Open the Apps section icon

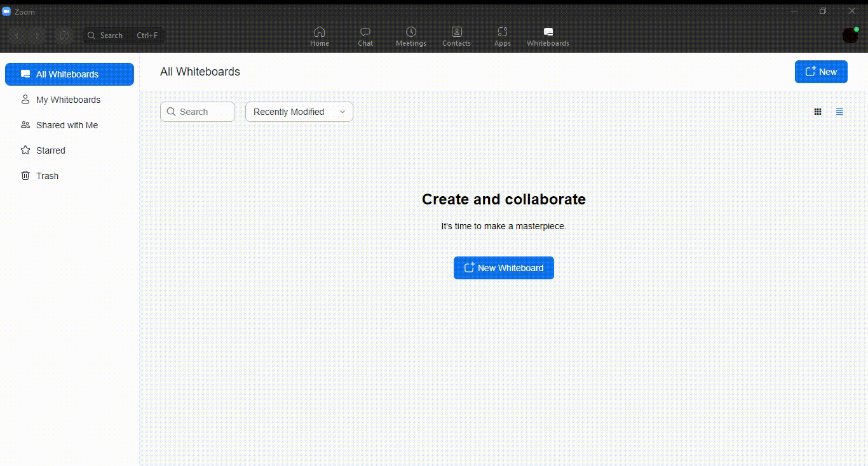[x=502, y=34]
